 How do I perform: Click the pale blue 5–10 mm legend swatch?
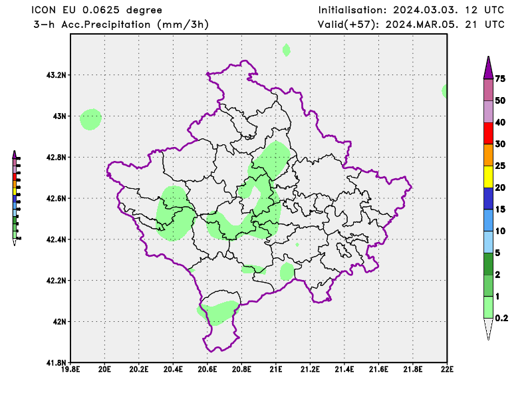coord(488,242)
